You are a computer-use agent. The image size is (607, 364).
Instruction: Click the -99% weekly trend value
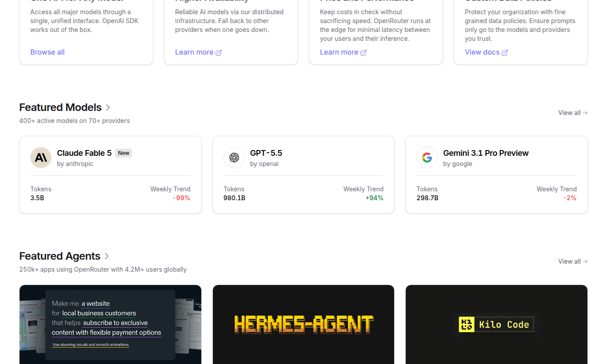point(181,198)
